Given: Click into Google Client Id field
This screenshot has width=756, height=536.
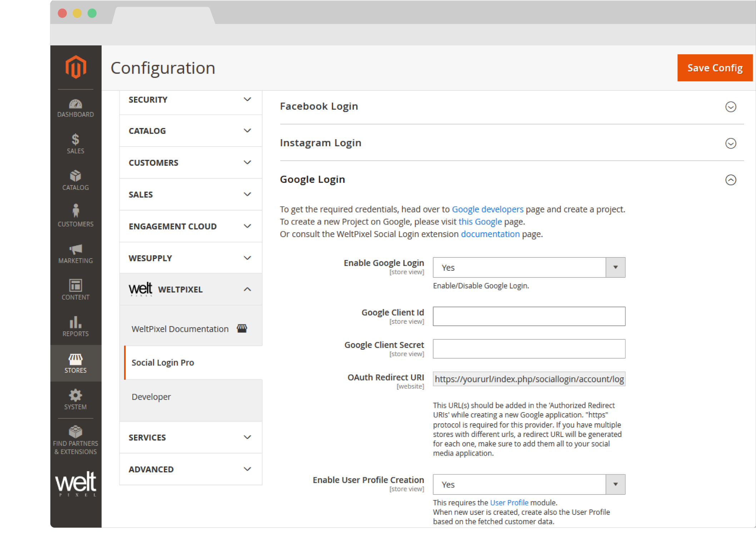Looking at the screenshot, I should coord(529,316).
